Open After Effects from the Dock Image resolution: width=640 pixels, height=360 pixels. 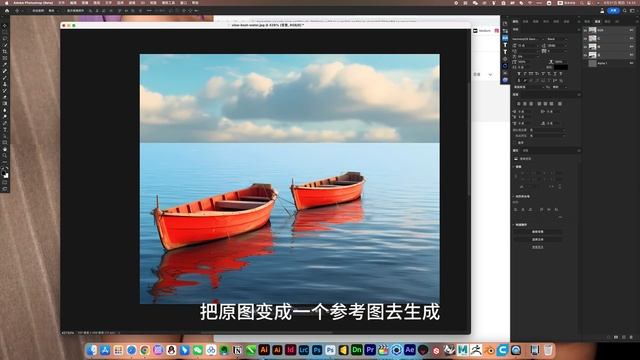(x=409, y=350)
